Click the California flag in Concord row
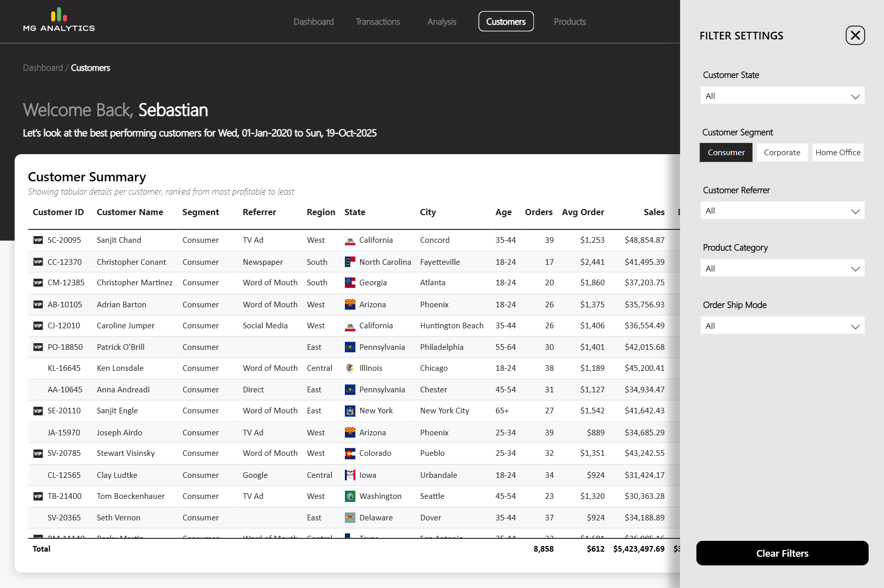This screenshot has height=588, width=884. click(x=350, y=240)
